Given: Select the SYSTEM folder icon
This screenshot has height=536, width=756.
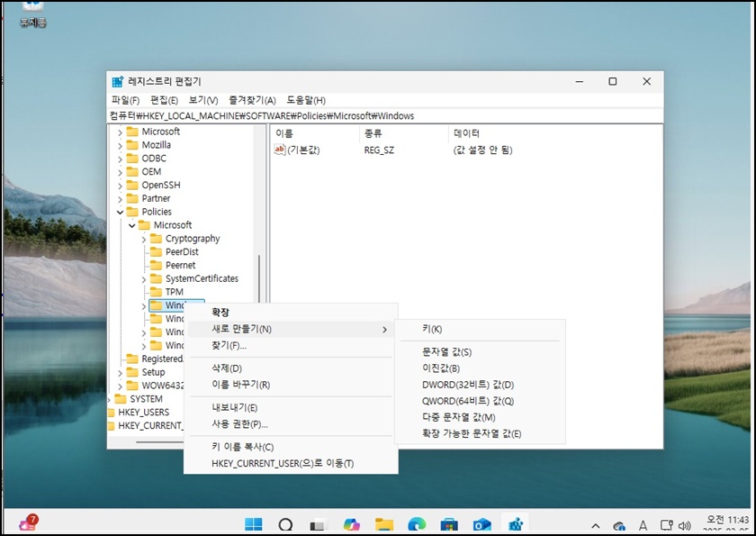Looking at the screenshot, I should [120, 399].
